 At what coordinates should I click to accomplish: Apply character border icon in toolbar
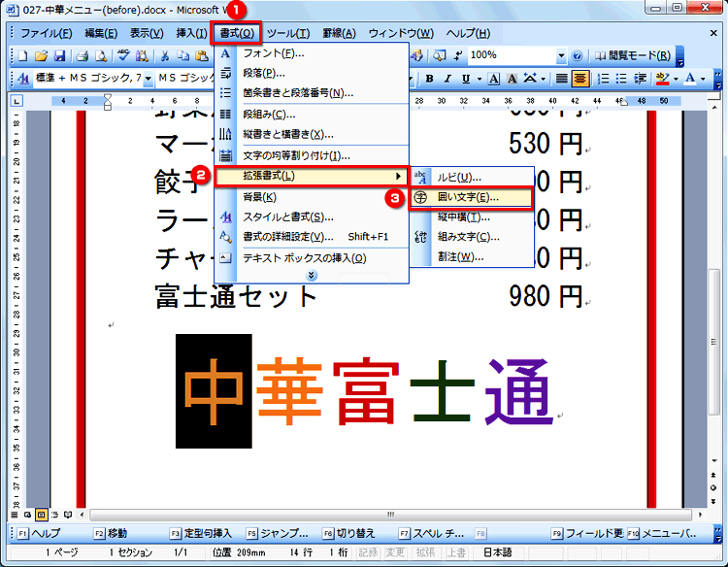pos(494,79)
